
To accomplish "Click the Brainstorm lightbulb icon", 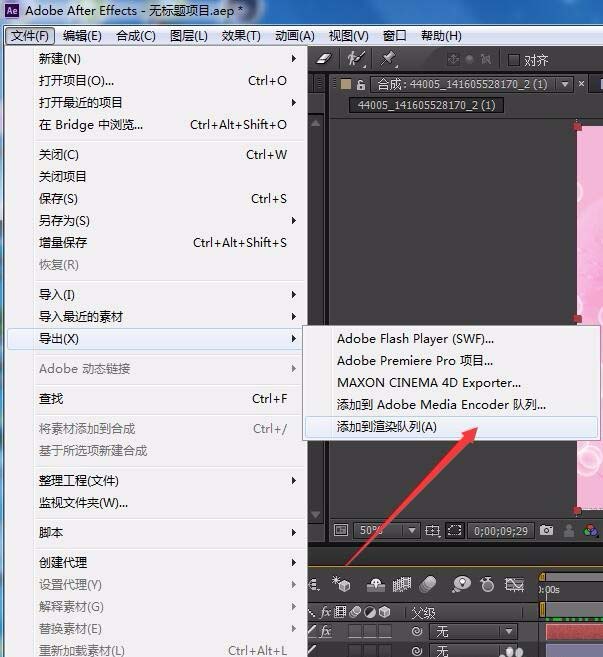I will point(461,585).
